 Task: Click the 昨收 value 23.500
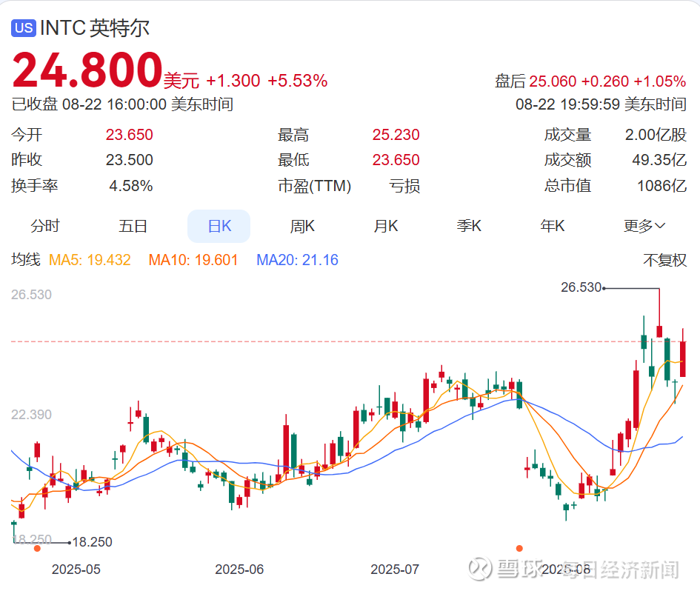130,160
